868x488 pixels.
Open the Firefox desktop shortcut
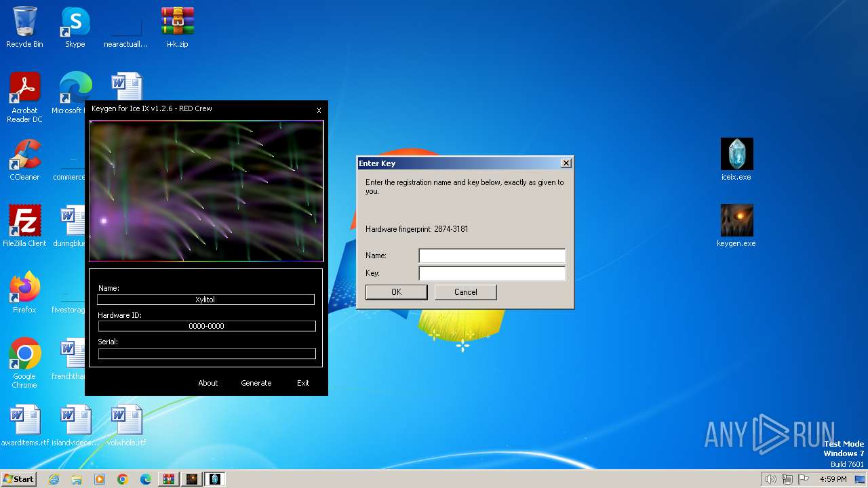[x=24, y=293]
